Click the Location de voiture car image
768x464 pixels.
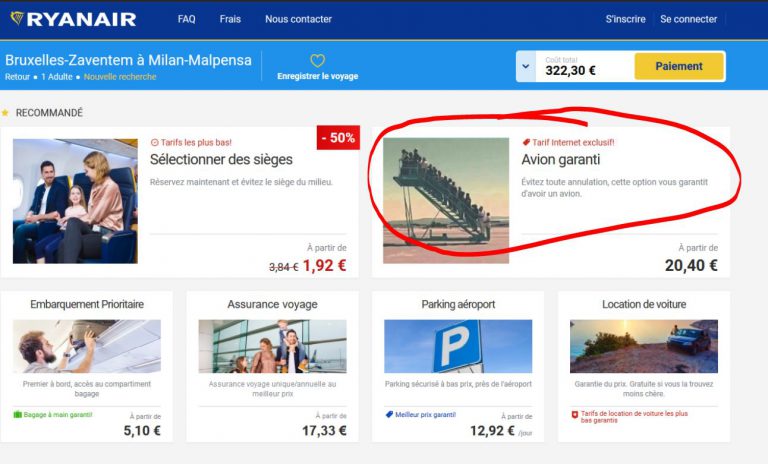click(x=644, y=346)
